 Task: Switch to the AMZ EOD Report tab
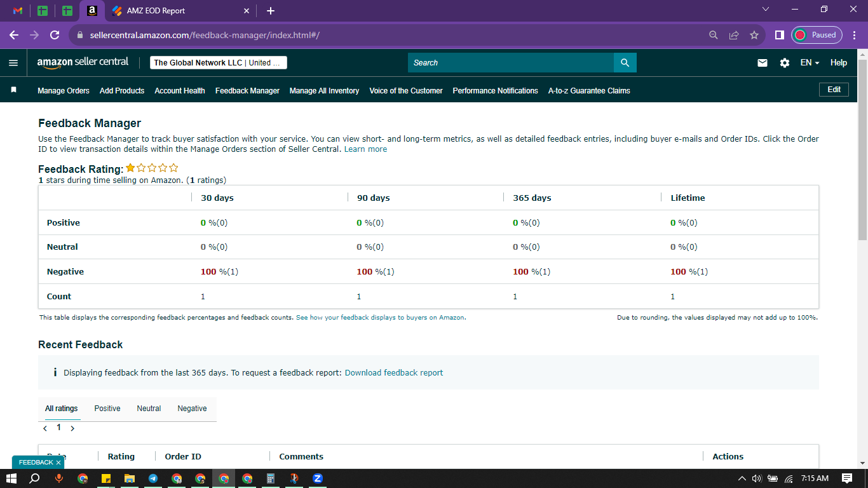point(181,11)
